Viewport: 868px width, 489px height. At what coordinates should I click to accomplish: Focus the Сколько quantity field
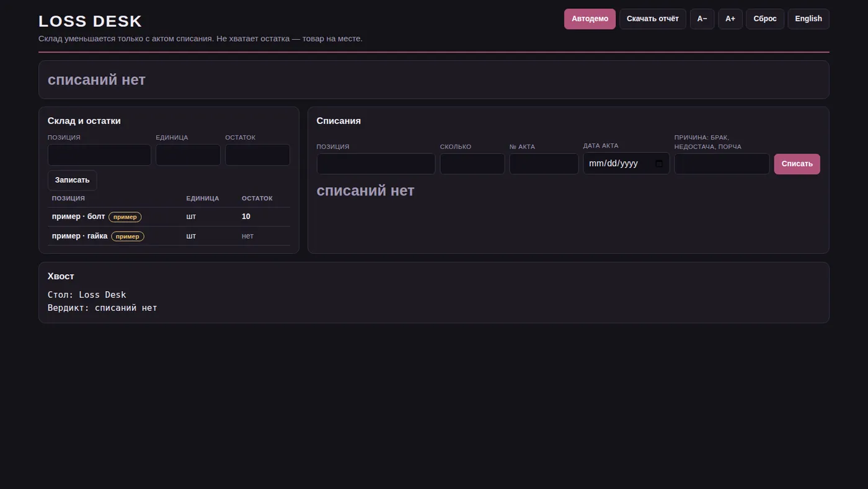point(472,164)
